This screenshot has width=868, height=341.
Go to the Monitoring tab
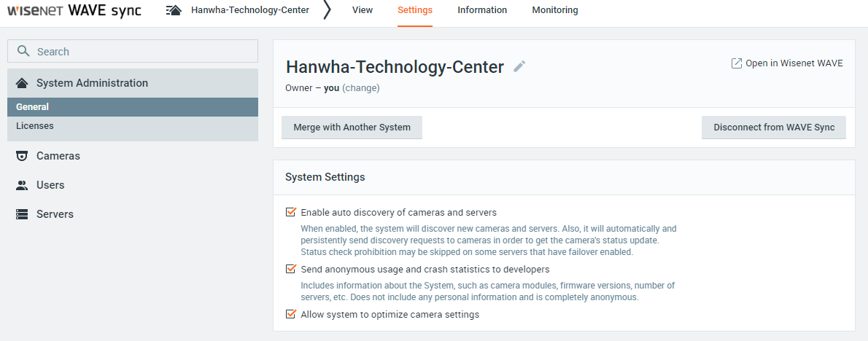pyautogui.click(x=554, y=10)
